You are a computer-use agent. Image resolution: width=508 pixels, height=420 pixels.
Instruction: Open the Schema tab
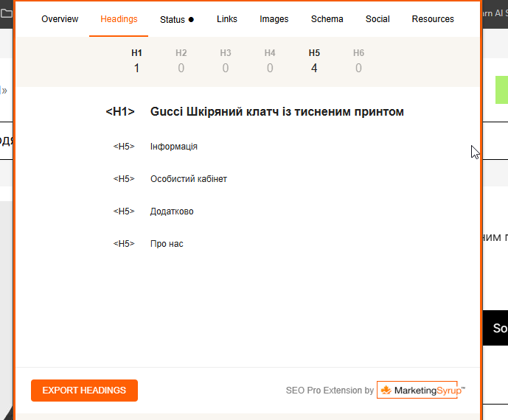point(327,19)
